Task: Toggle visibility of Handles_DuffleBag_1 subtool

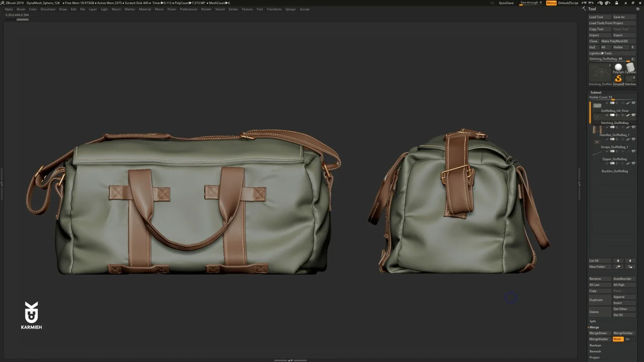Action: [633, 127]
